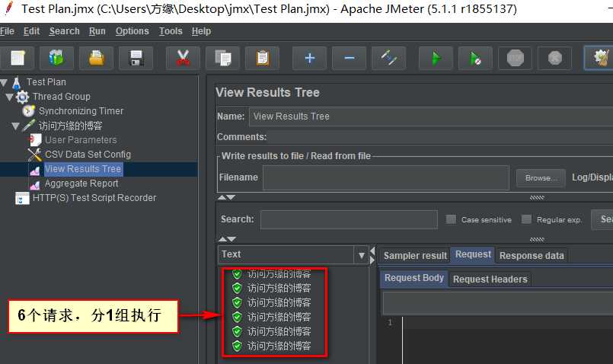Image resolution: width=613 pixels, height=364 pixels.
Task: Open the Search menu
Action: pyautogui.click(x=65, y=31)
